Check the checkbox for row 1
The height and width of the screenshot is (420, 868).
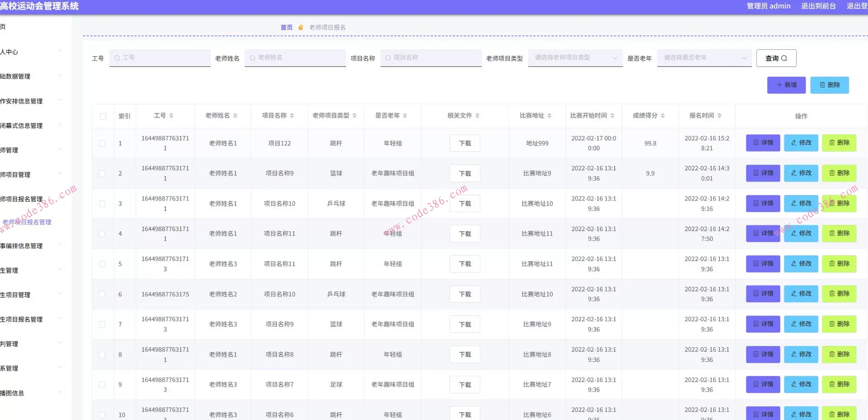tap(102, 144)
